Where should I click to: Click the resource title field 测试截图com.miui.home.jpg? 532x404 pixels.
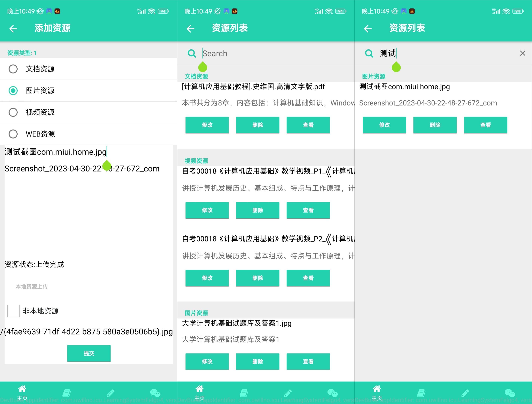pos(55,152)
